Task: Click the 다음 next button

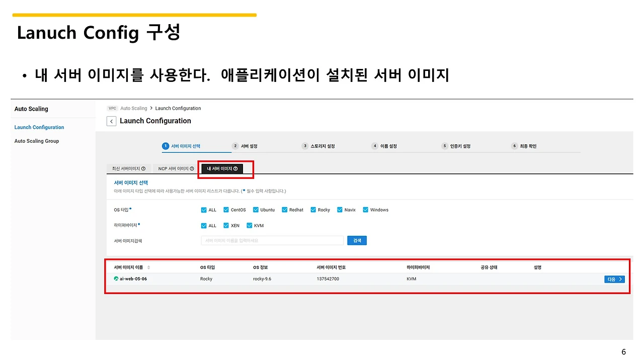Action: click(614, 279)
